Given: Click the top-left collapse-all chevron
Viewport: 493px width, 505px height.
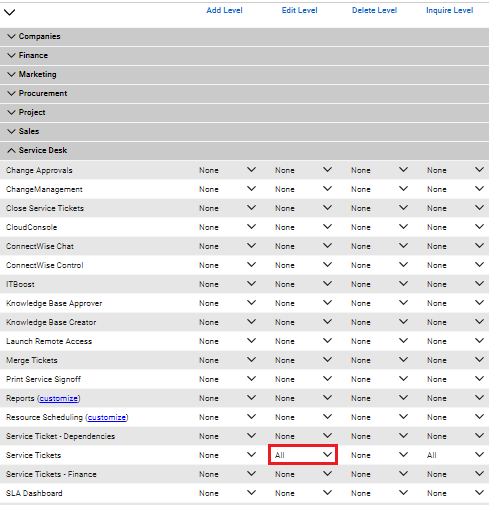Looking at the screenshot, I should point(9,12).
